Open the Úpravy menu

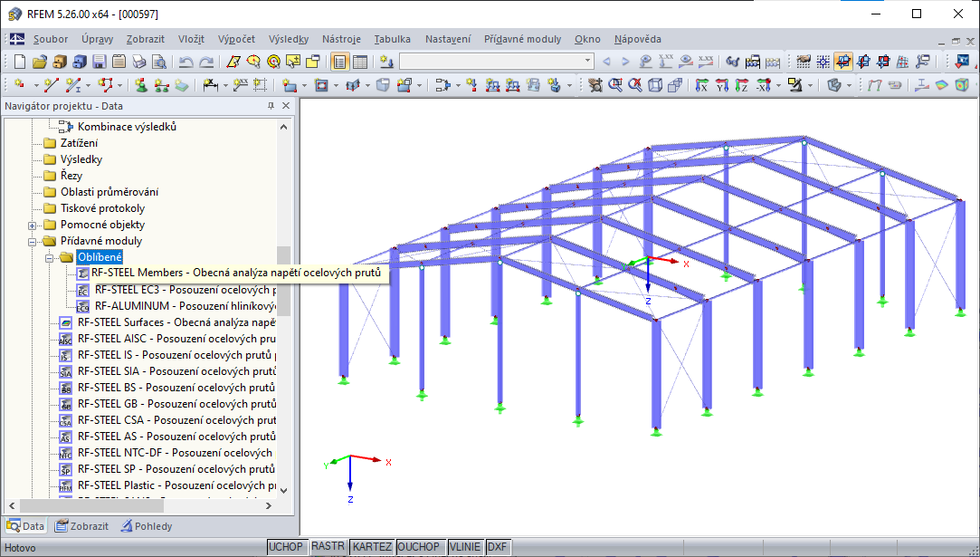97,39
